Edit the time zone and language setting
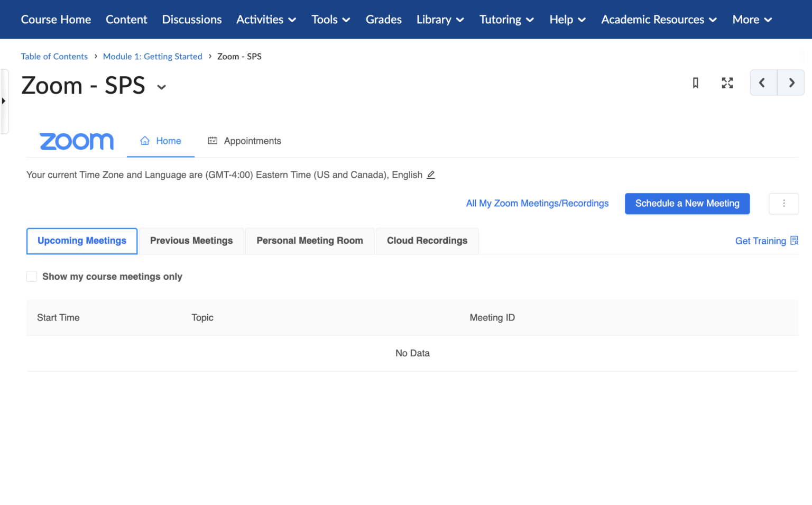This screenshot has width=812, height=505. 431,175
